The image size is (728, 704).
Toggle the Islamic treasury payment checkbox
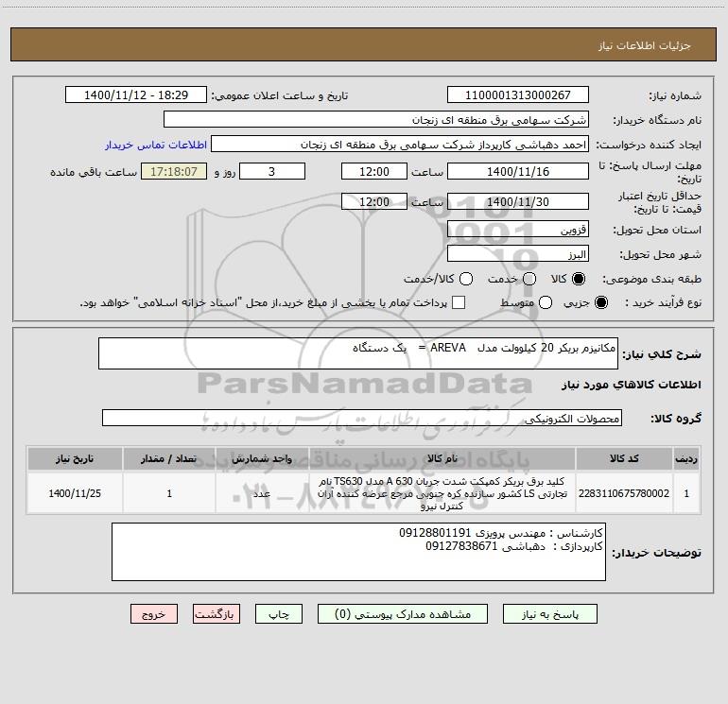(459, 302)
